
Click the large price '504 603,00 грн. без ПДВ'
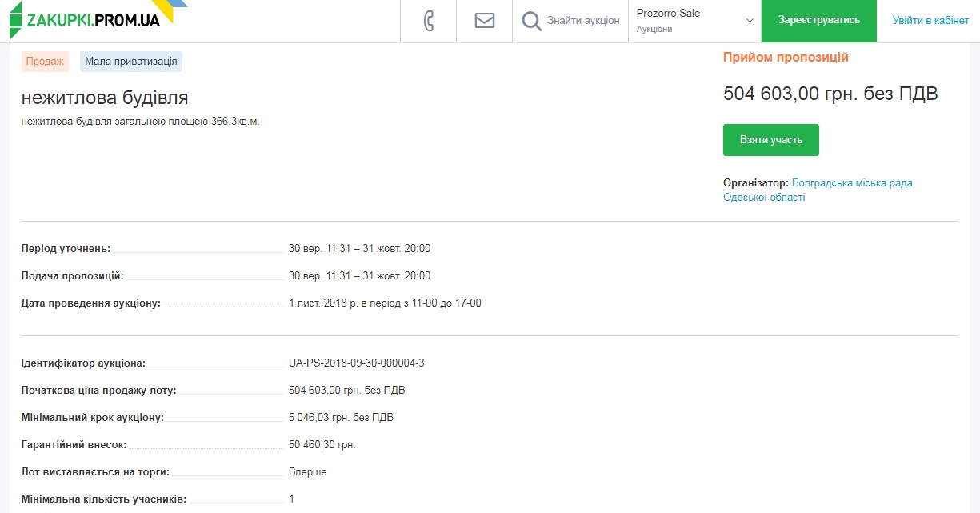[x=830, y=94]
